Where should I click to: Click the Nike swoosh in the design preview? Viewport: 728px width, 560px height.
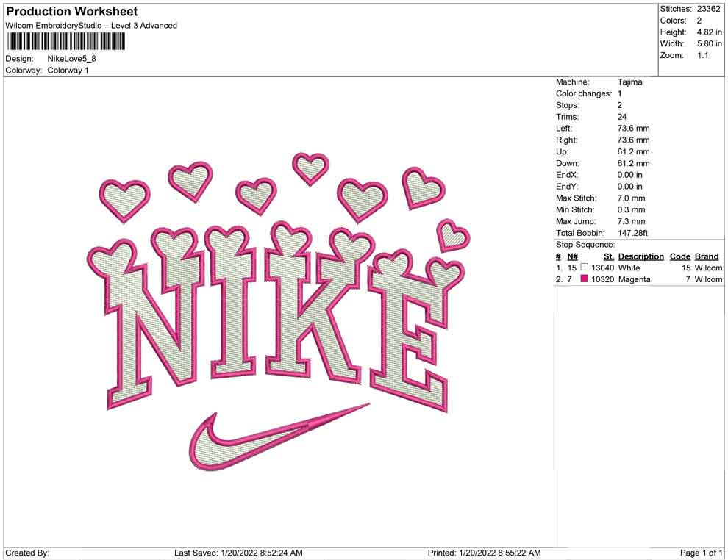pyautogui.click(x=279, y=436)
